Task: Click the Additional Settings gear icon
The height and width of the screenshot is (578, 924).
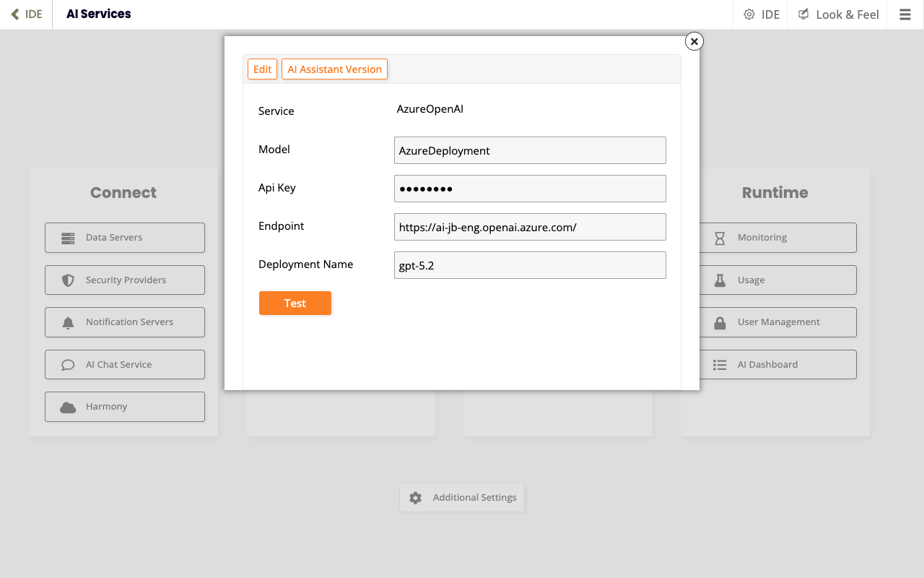Action: pos(415,498)
